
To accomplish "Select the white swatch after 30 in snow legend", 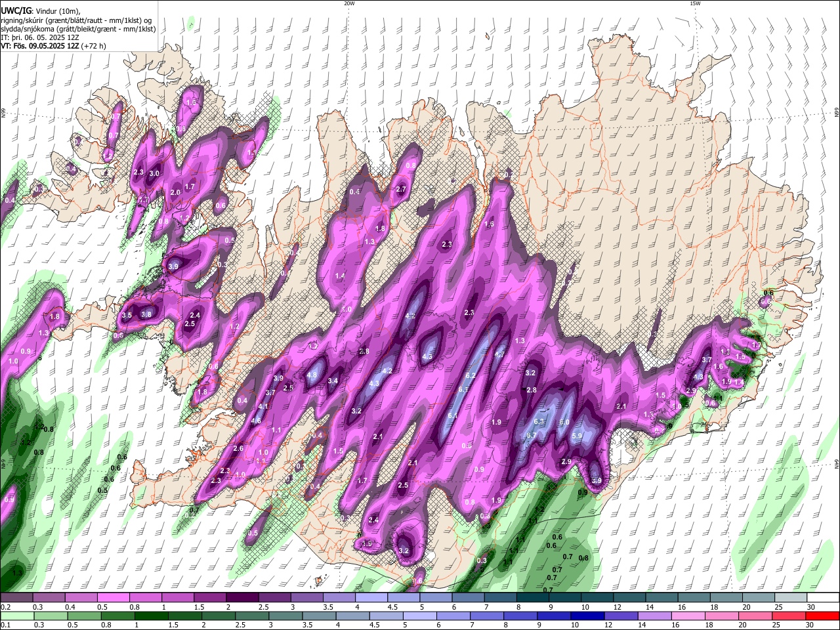I will 823,598.
